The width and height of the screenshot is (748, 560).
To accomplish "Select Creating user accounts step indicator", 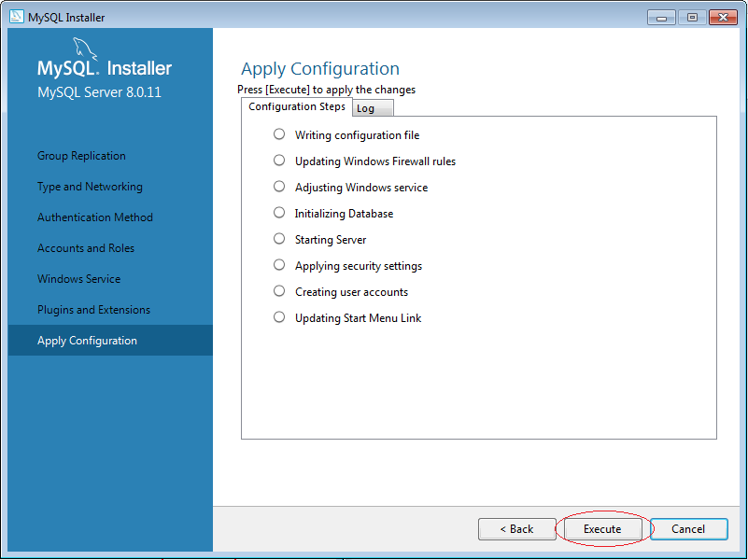I will tap(279, 291).
